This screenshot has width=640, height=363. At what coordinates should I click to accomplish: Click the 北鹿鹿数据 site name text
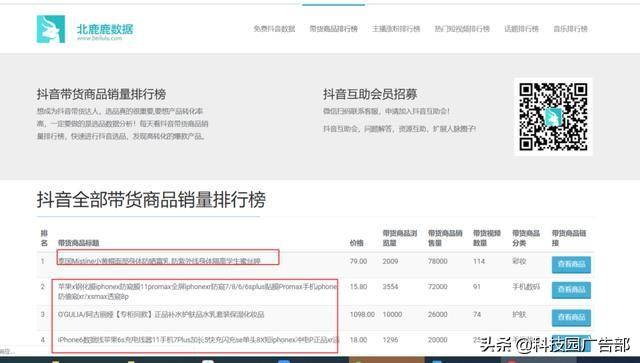coord(105,29)
